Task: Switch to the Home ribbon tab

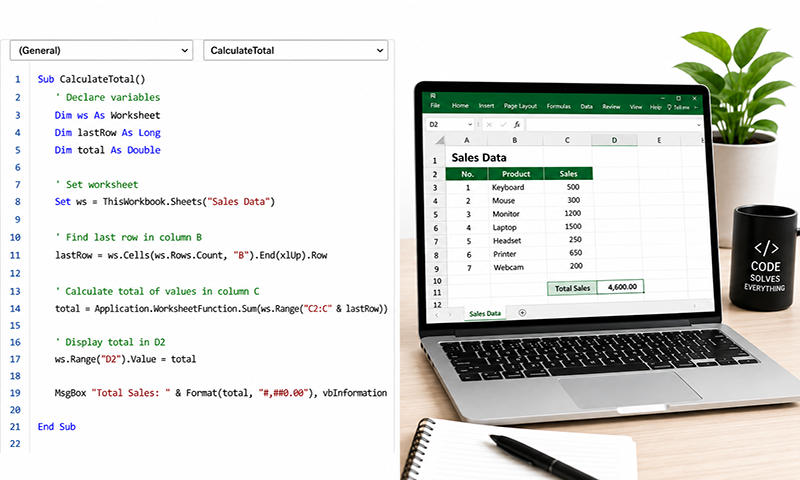Action: [460, 106]
